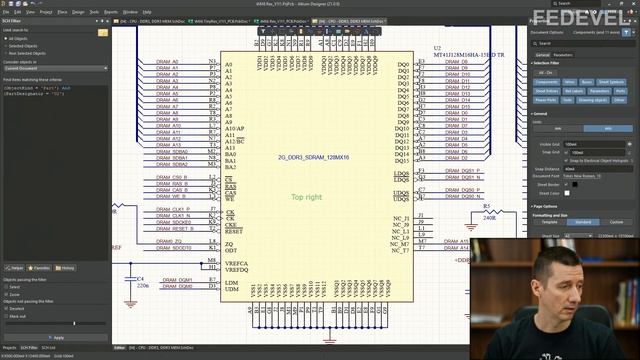Toggle the Deselect checkbox

(x=6, y=309)
